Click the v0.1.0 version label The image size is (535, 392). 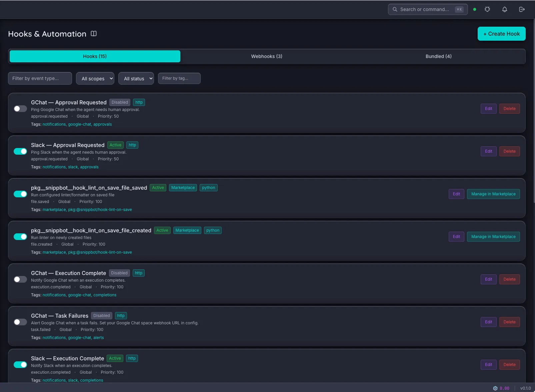tap(526, 388)
